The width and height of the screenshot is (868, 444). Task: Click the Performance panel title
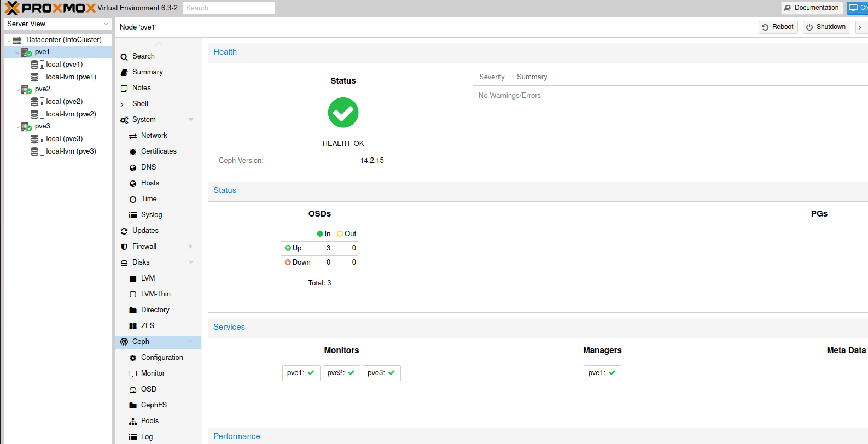pos(236,436)
